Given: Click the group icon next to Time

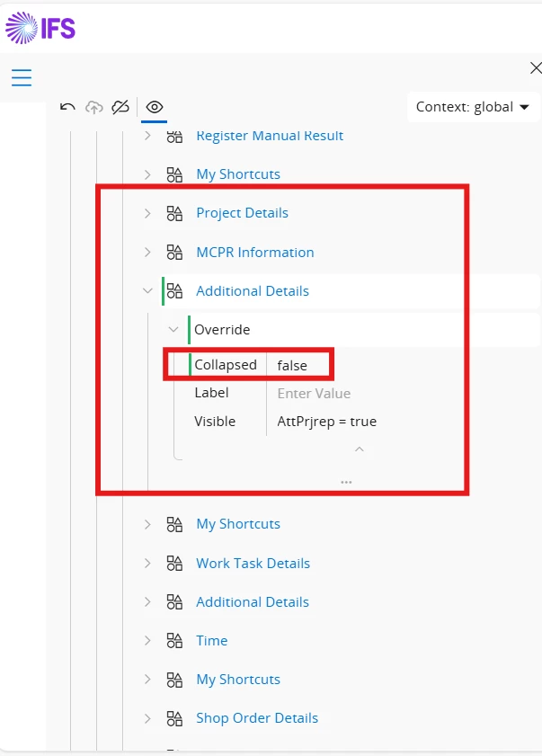Looking at the screenshot, I should click(x=174, y=641).
